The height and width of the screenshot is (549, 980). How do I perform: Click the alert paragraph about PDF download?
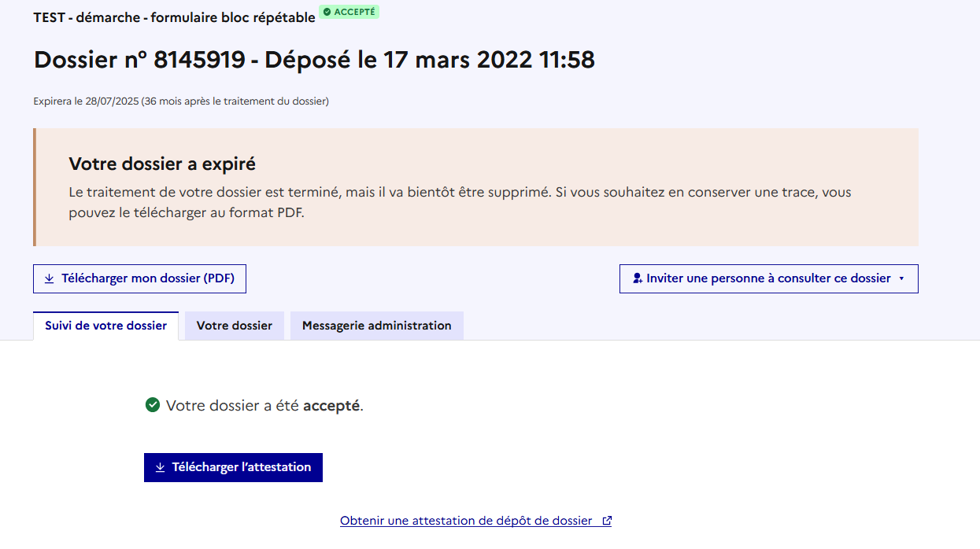click(460, 203)
